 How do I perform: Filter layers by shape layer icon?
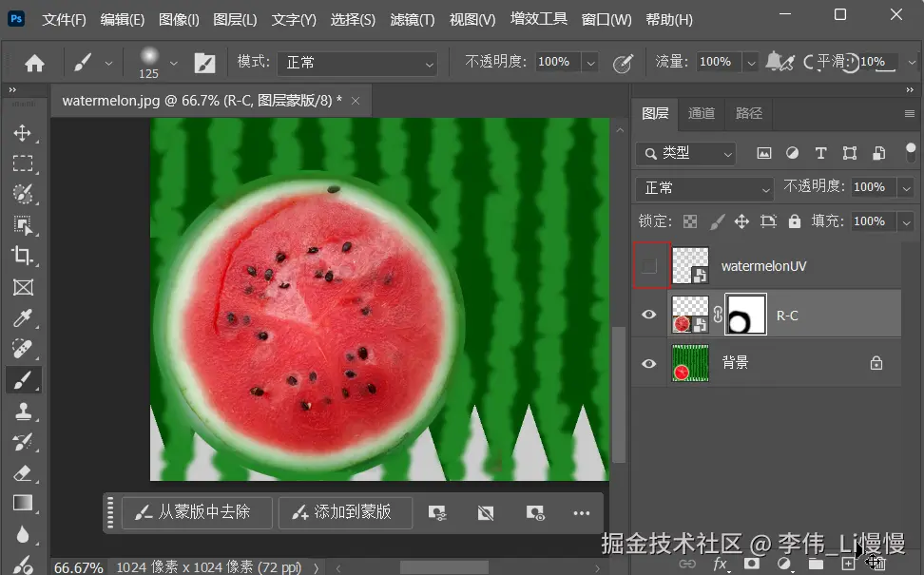849,153
